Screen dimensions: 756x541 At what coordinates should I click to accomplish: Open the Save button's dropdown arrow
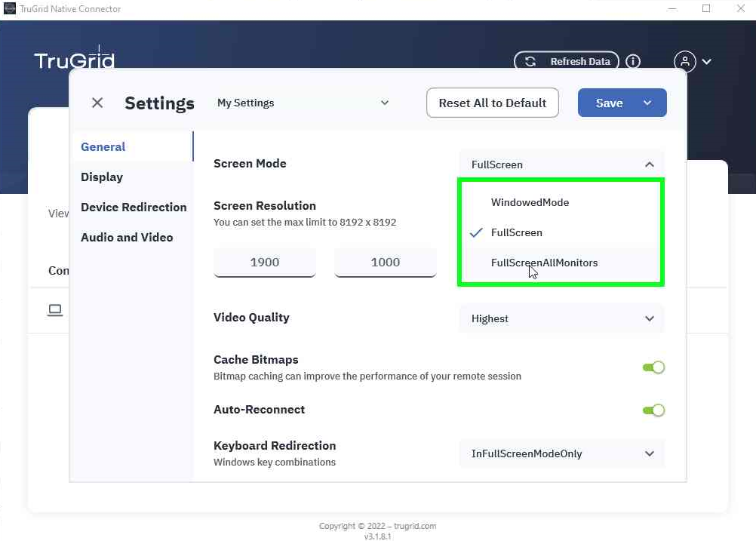click(x=647, y=103)
